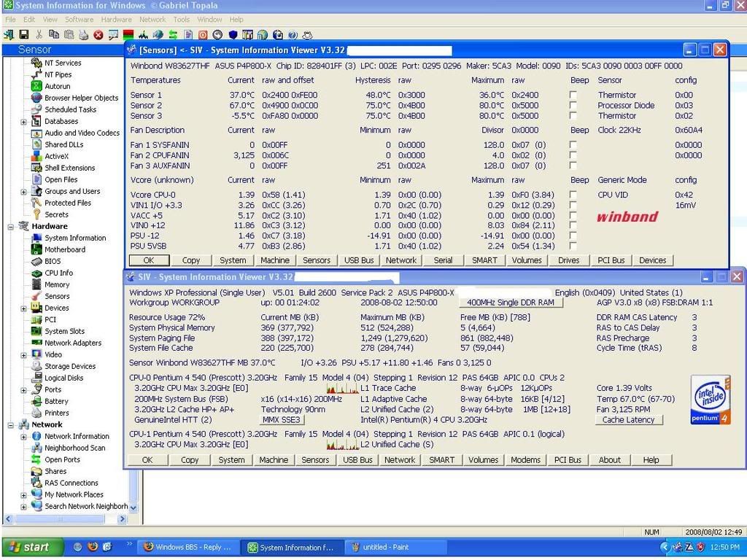Expand the My Network Places node
Viewport: 747px width, 560px height.
coord(23,495)
